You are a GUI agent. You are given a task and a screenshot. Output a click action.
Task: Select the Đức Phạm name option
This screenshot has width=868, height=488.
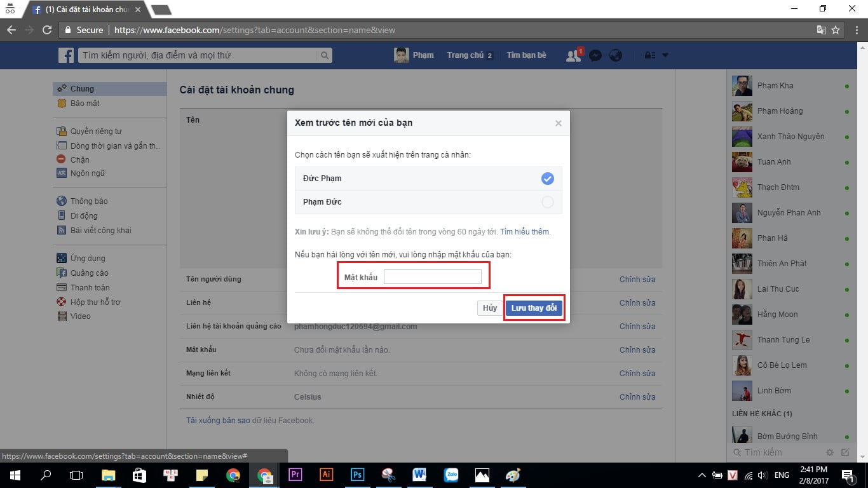[x=547, y=179]
